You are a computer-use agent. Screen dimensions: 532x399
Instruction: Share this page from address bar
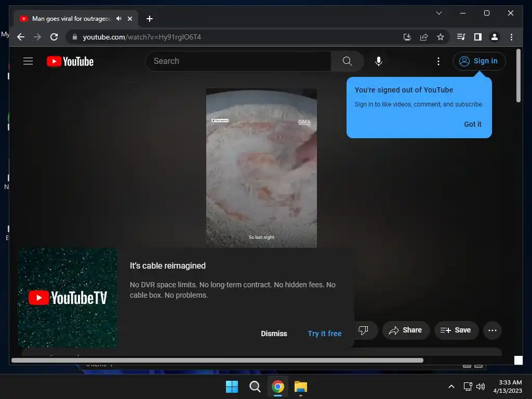[424, 37]
